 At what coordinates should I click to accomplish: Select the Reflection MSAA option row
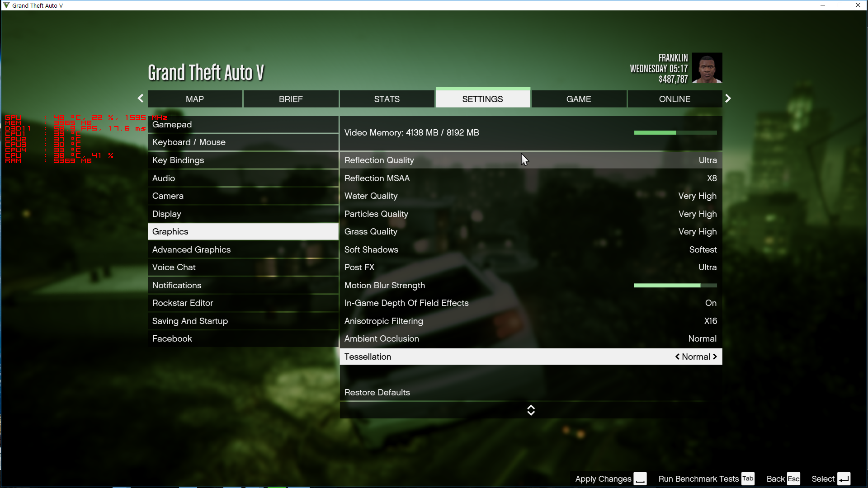[x=531, y=178]
